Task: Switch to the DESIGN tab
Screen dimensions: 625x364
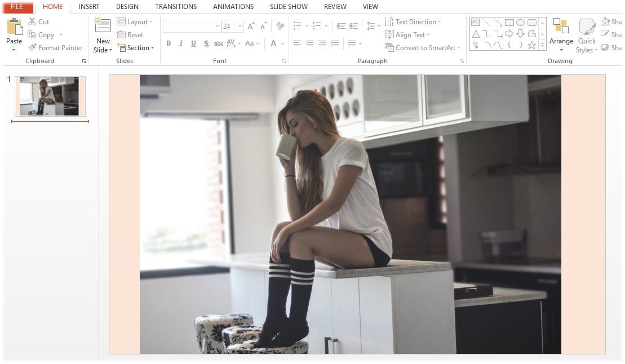Action: (127, 7)
